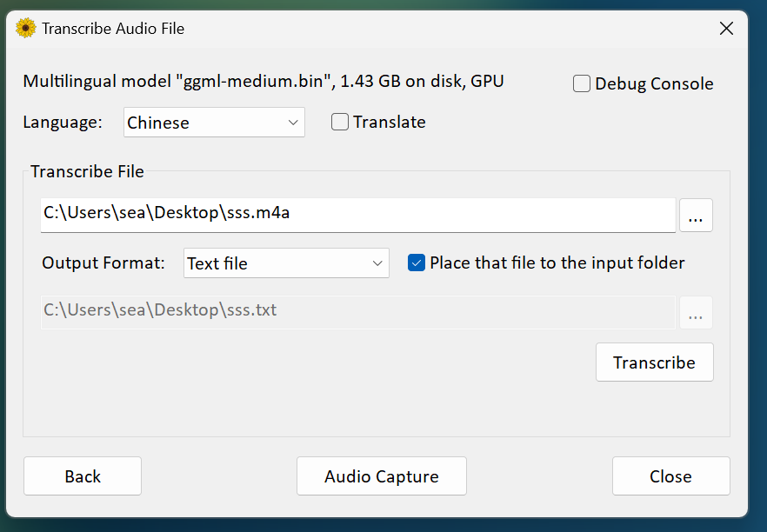Click the disabled '...' button beside output path
This screenshot has width=767, height=532.
pyautogui.click(x=696, y=313)
